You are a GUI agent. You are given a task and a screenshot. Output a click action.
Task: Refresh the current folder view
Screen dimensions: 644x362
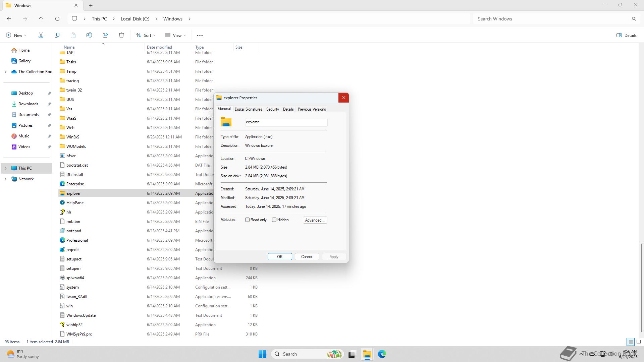pyautogui.click(x=57, y=19)
